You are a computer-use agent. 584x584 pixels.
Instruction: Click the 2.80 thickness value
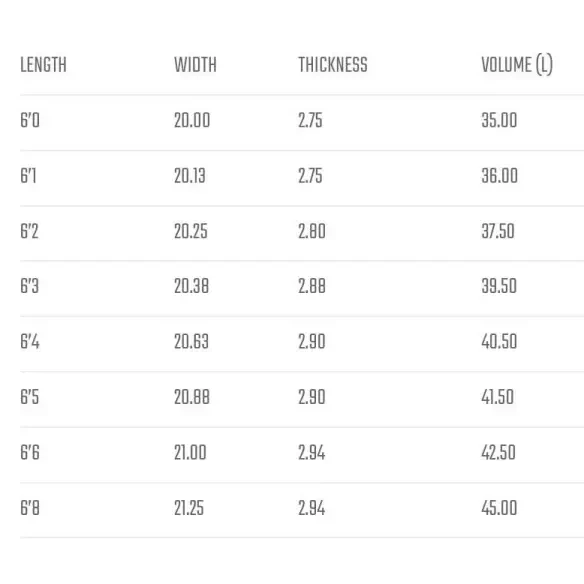pyautogui.click(x=312, y=231)
